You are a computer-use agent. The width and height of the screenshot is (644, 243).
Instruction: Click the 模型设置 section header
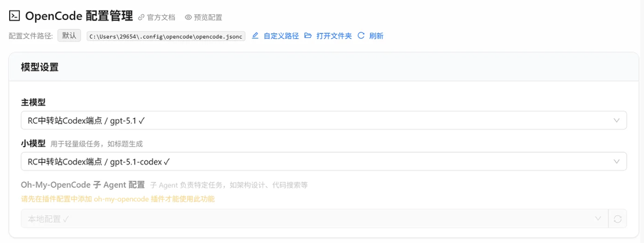pos(39,67)
